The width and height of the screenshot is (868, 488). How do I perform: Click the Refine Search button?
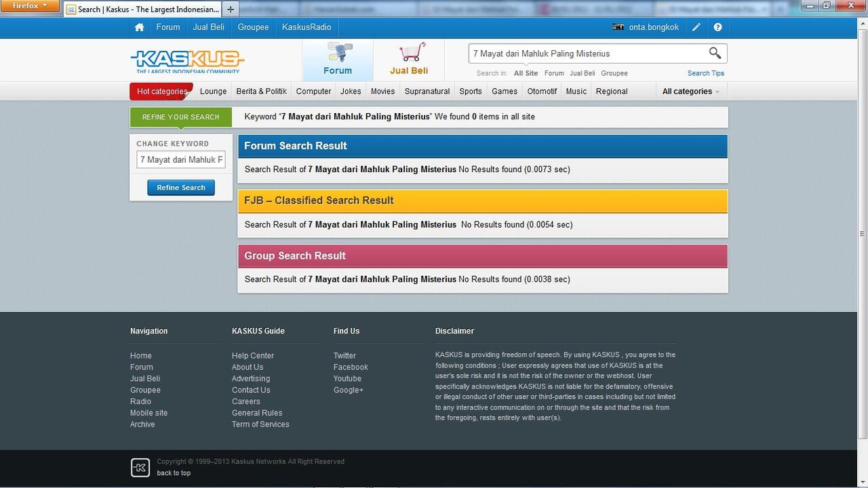(181, 188)
